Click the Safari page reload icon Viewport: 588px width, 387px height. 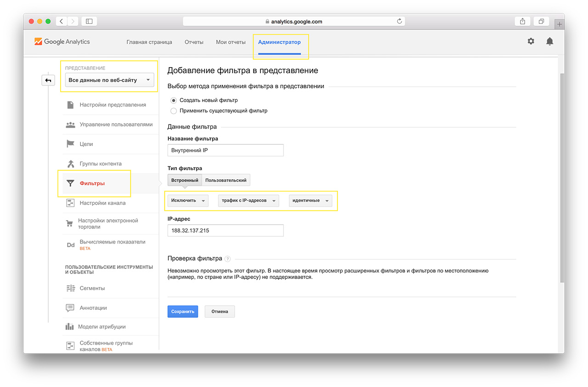(399, 21)
